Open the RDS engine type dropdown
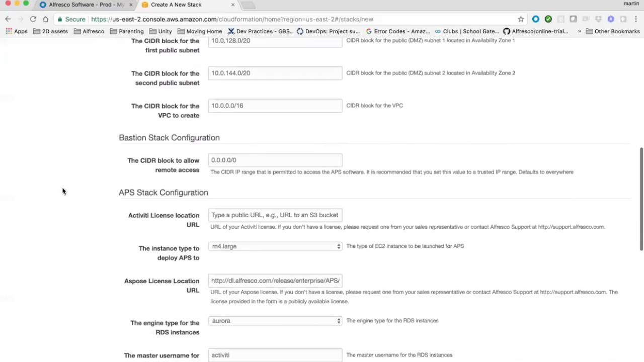644x362 pixels. point(275,321)
